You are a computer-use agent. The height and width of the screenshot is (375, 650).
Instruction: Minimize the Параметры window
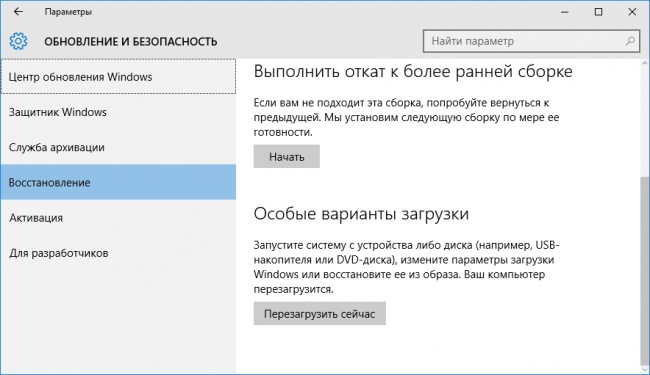565,12
